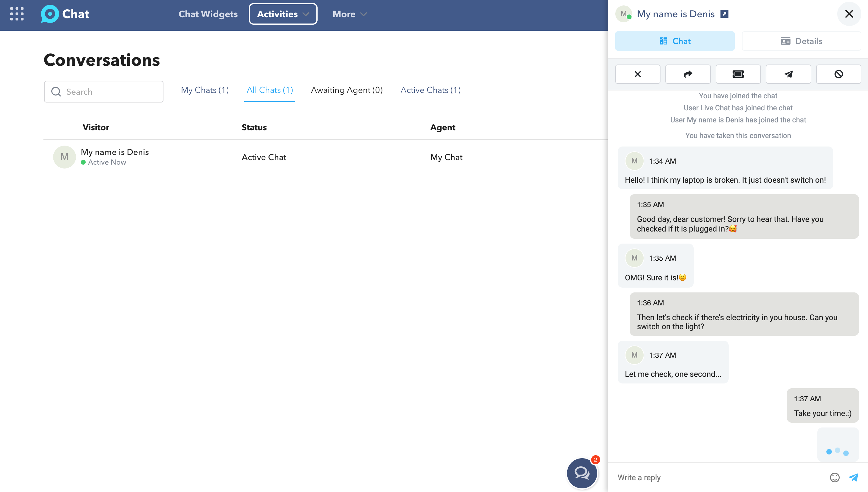The image size is (868, 492).
Task: Click the 'Take your time.:)' message
Action: pos(822,405)
